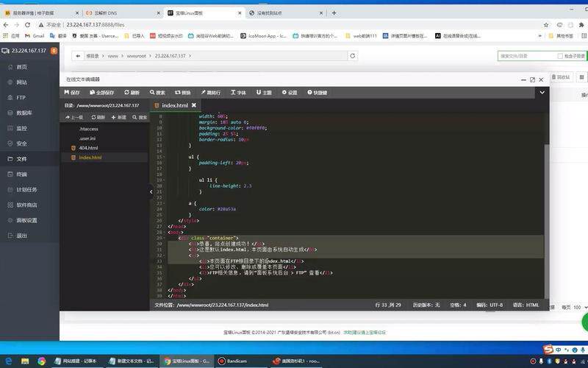Click the 编码 UTF-8 encoding in status bar
Image resolution: width=588 pixels, height=368 pixels.
490,305
